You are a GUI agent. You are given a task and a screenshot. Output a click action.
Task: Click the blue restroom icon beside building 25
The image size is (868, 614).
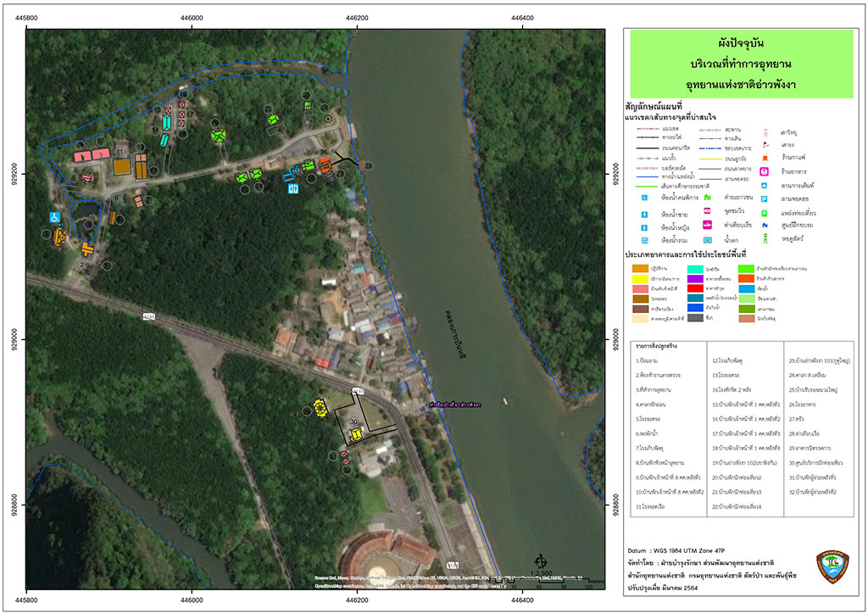coord(292,189)
